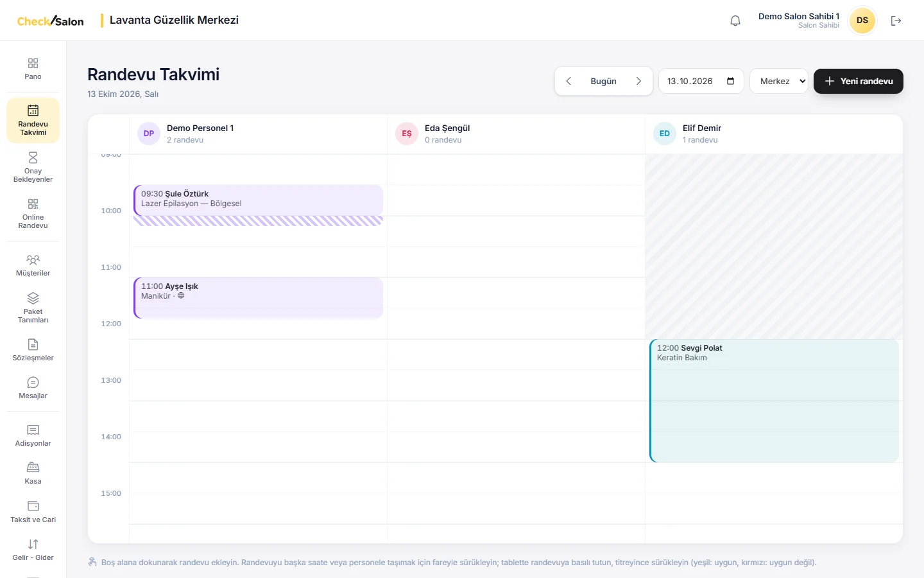
Task: Open the Merkez branch dropdown
Action: coord(779,81)
